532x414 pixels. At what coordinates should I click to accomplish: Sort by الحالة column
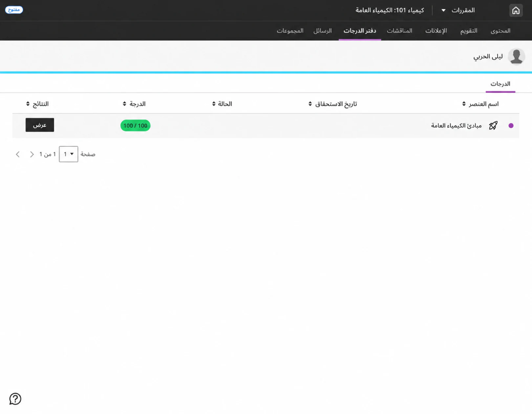(222, 104)
